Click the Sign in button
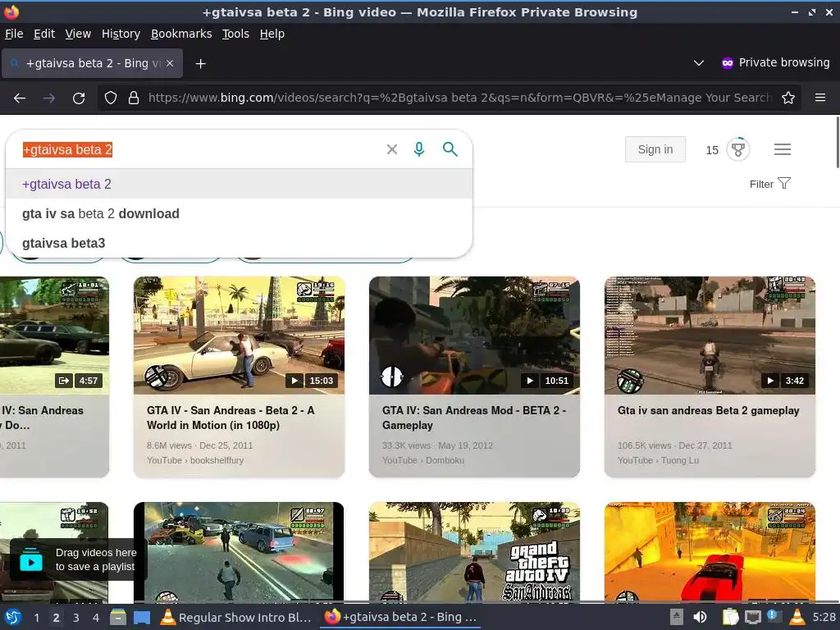 click(655, 149)
